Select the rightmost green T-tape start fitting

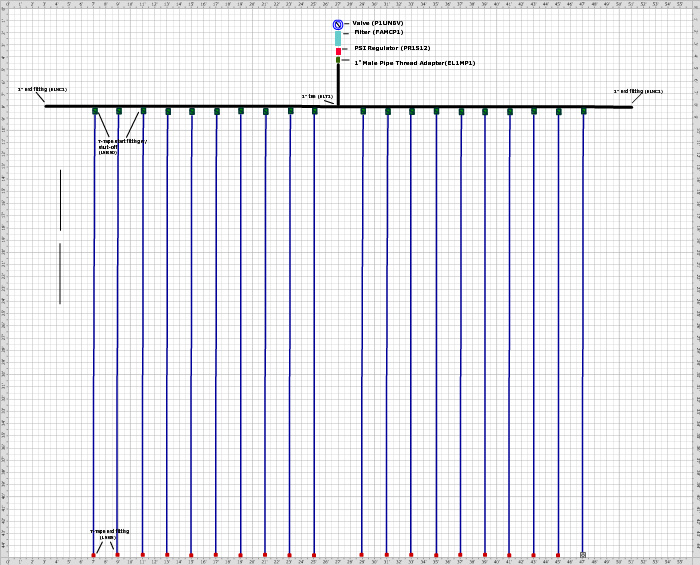(584, 111)
